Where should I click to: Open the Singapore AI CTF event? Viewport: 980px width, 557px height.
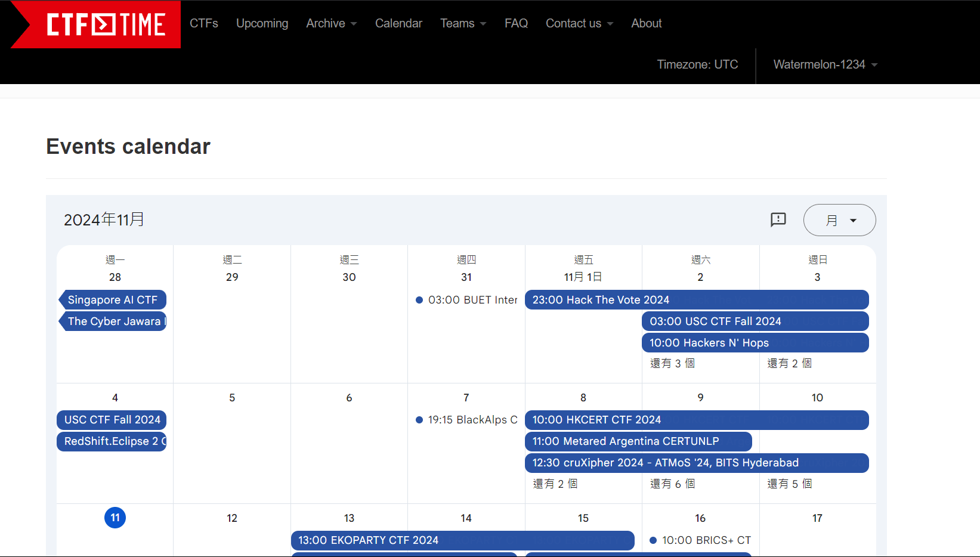(112, 300)
